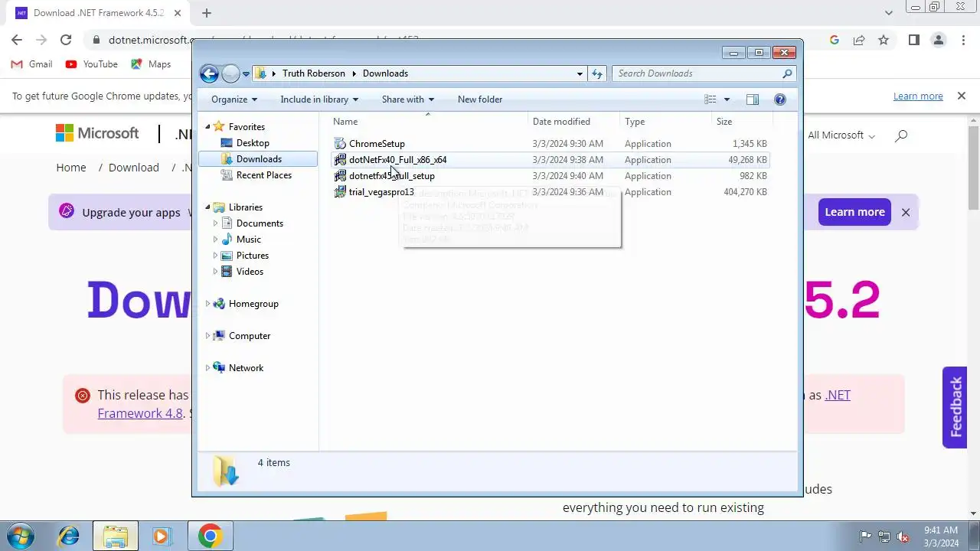This screenshot has height=551, width=980.
Task: Select Recent Places in Favorites
Action: (263, 175)
